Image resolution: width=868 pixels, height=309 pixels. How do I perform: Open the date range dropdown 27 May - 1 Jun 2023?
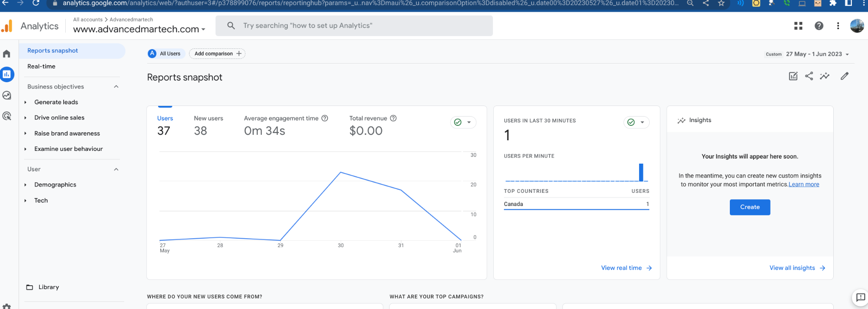click(807, 54)
